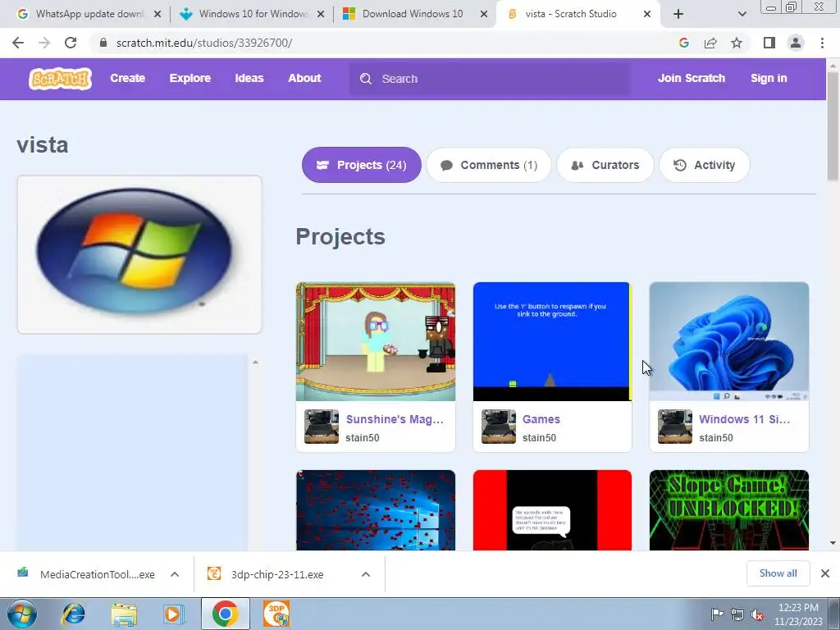Expand the tab search dropdown arrow
The height and width of the screenshot is (630, 840).
pyautogui.click(x=742, y=14)
